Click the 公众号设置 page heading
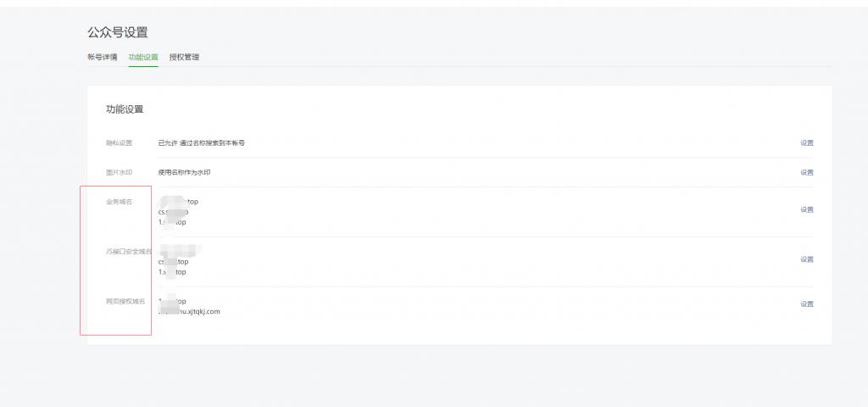The image size is (868, 407). (x=117, y=32)
